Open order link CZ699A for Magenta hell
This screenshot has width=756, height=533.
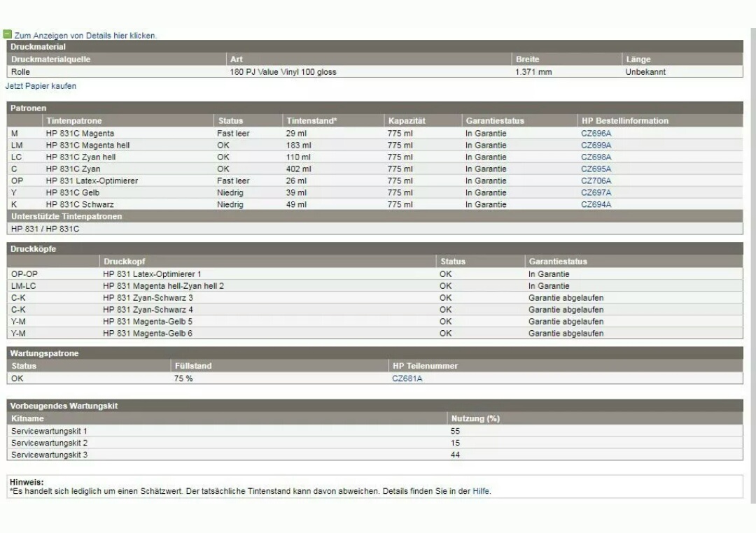click(x=596, y=145)
